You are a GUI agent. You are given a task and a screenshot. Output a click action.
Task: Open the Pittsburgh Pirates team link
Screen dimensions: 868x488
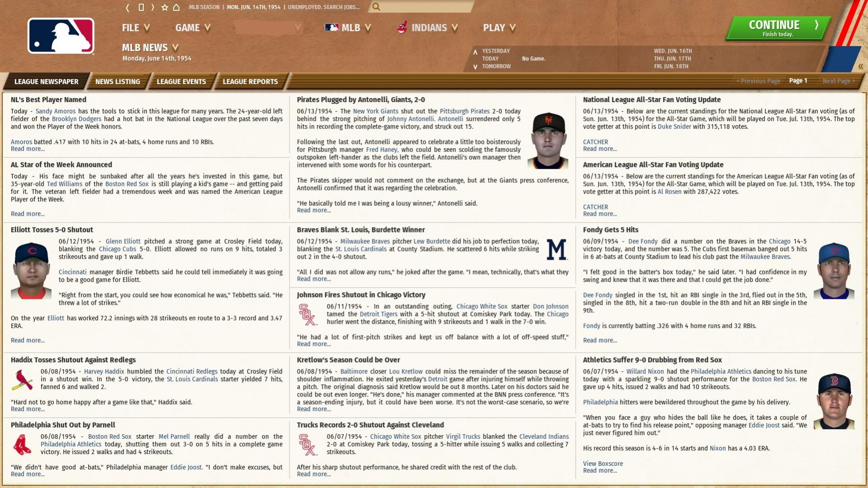(465, 111)
